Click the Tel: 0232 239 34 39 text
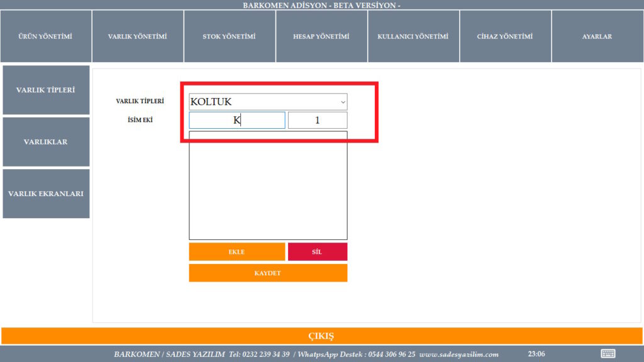644x362 pixels. 259,354
